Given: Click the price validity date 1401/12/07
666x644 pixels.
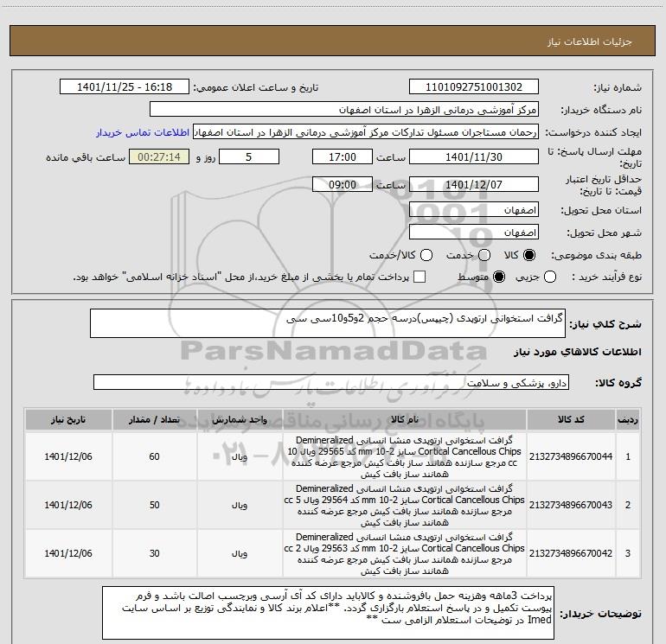Looking at the screenshot, I should coord(474,184).
